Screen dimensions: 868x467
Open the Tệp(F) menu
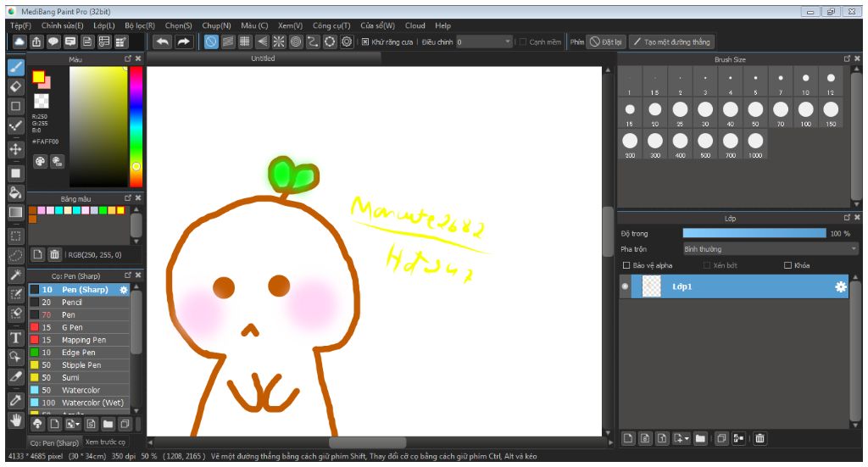tap(21, 25)
